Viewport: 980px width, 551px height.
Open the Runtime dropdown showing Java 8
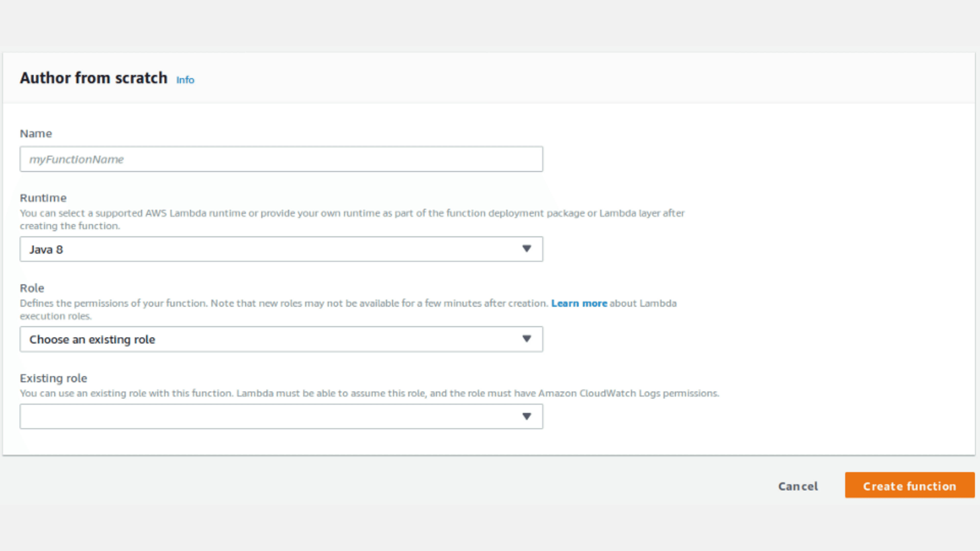point(281,249)
